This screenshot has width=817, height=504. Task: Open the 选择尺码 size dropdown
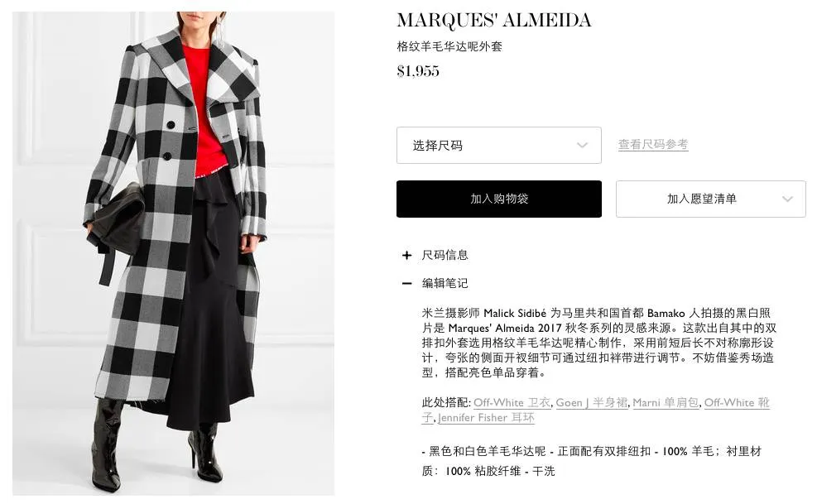(x=498, y=146)
